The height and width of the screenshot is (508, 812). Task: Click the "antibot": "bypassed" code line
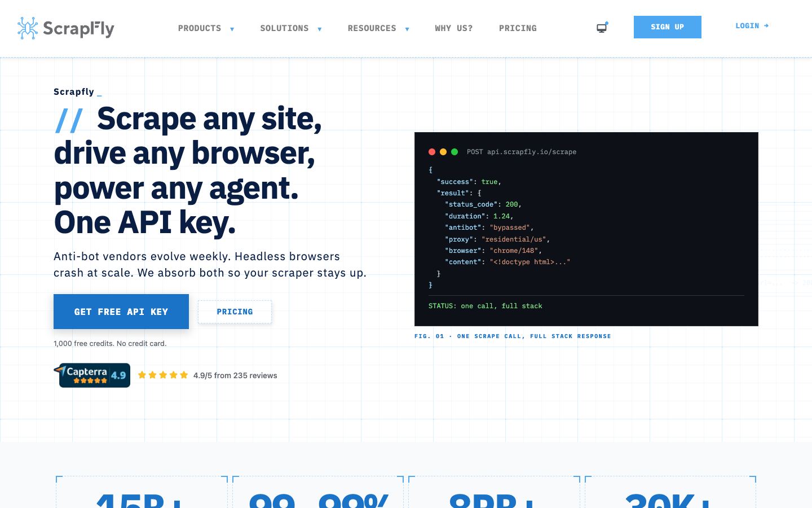pyautogui.click(x=489, y=227)
